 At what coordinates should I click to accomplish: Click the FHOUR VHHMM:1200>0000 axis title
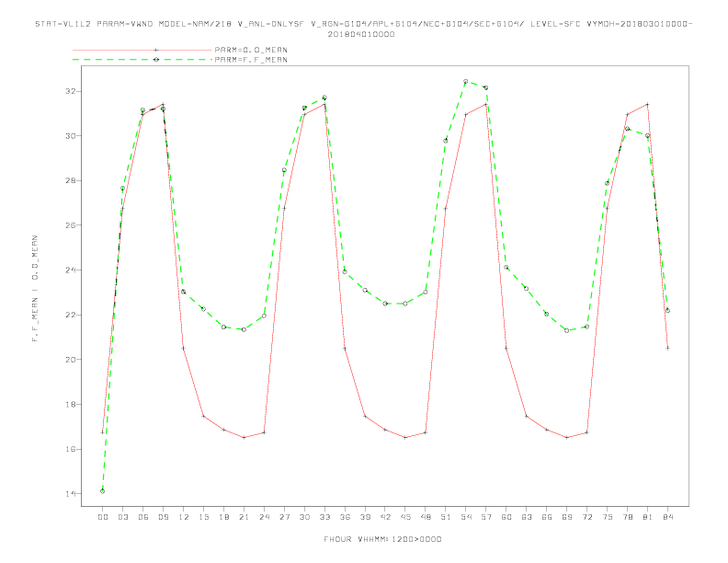point(382,539)
